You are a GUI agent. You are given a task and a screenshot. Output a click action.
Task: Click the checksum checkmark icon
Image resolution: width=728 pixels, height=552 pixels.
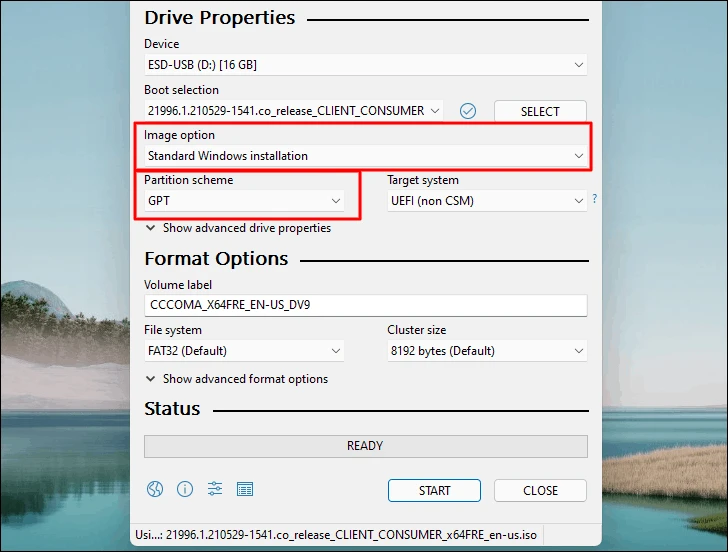pos(468,111)
